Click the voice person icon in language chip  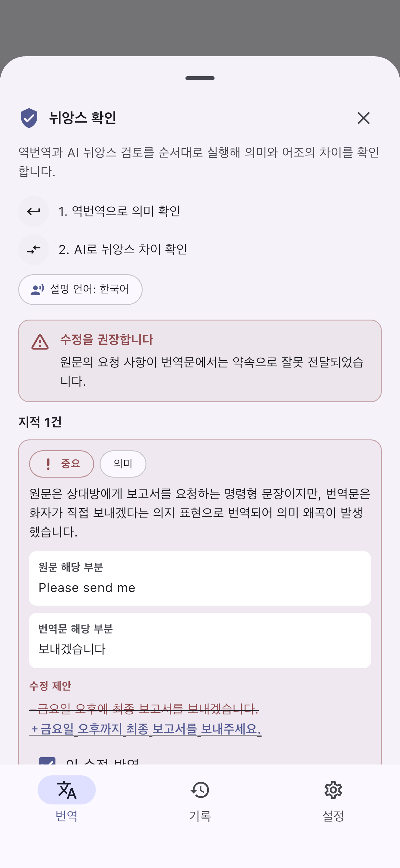[x=37, y=289]
